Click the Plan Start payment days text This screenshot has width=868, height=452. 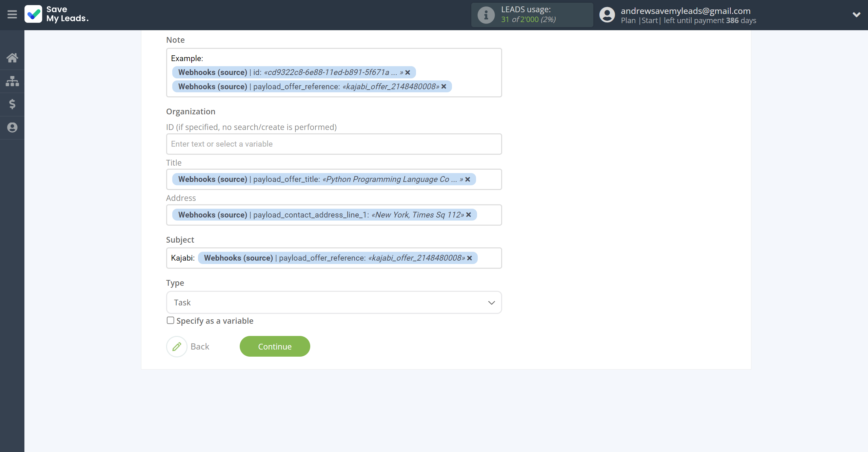click(x=688, y=21)
